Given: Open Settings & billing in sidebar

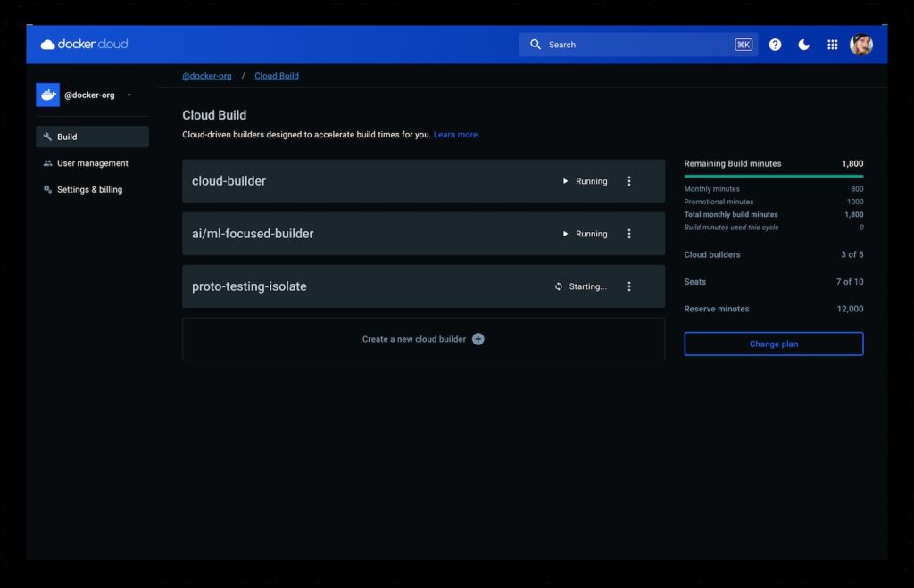Looking at the screenshot, I should [x=92, y=189].
